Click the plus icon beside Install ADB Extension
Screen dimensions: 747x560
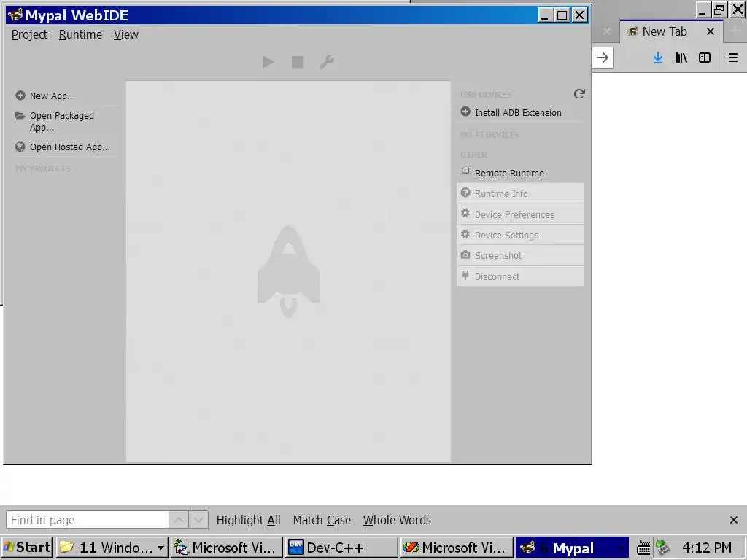(x=465, y=112)
